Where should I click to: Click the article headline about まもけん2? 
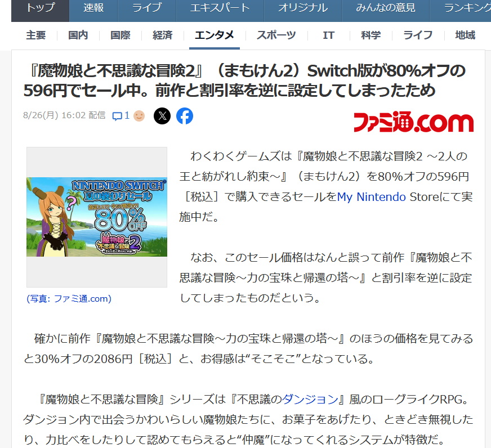click(x=244, y=80)
